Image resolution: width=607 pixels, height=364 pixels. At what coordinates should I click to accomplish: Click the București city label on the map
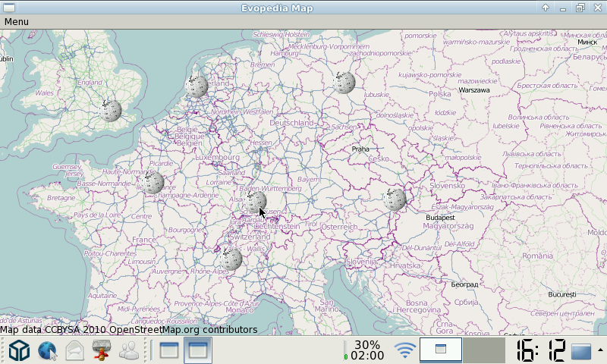click(562, 294)
